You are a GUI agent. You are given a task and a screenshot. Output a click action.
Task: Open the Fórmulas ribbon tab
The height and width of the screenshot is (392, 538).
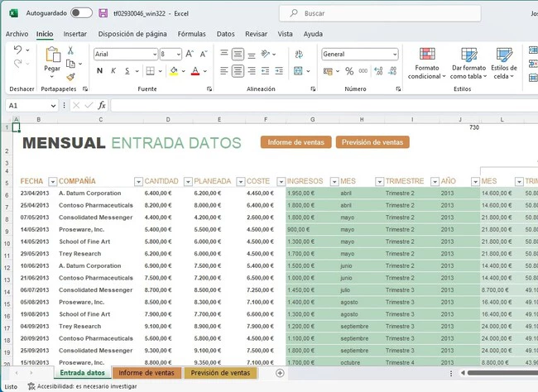pyautogui.click(x=191, y=34)
